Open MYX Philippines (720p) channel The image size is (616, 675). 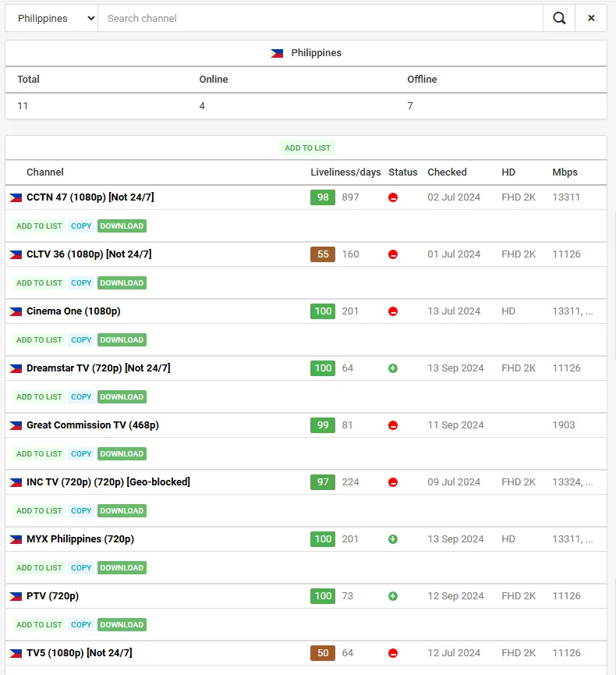pyautogui.click(x=80, y=539)
